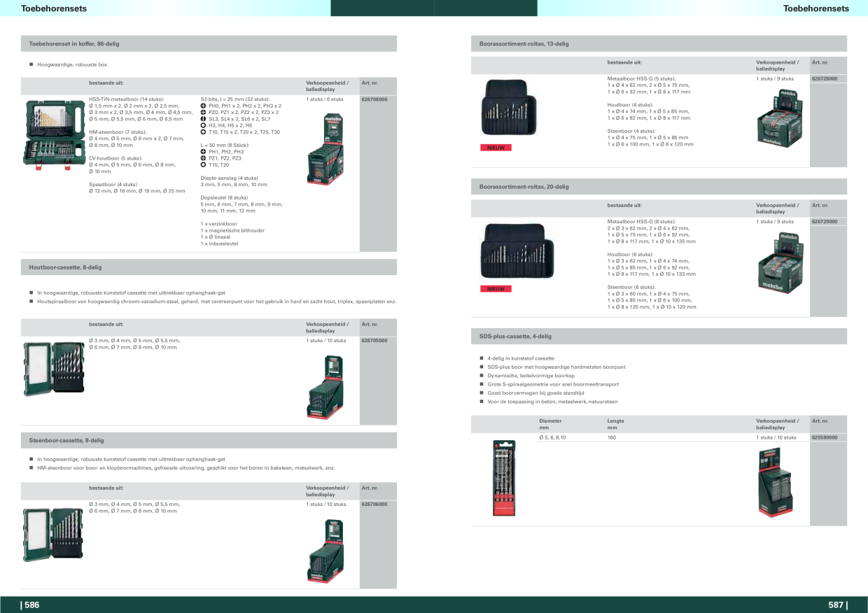
Task: Click Toebehorensets title on right page
Action: (x=816, y=8)
